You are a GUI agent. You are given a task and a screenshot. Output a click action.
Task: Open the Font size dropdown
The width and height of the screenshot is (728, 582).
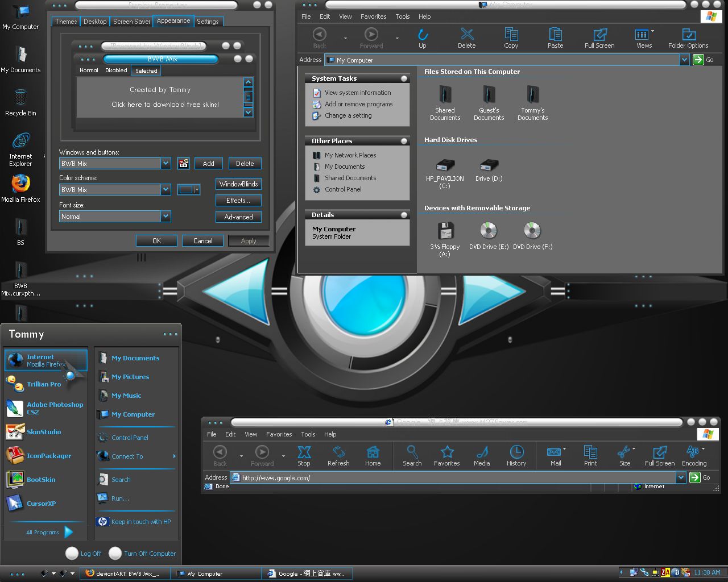[x=166, y=217]
